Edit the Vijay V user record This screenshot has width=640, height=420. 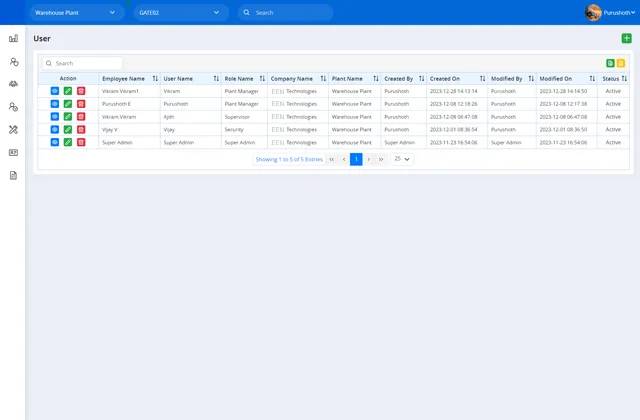coord(68,130)
